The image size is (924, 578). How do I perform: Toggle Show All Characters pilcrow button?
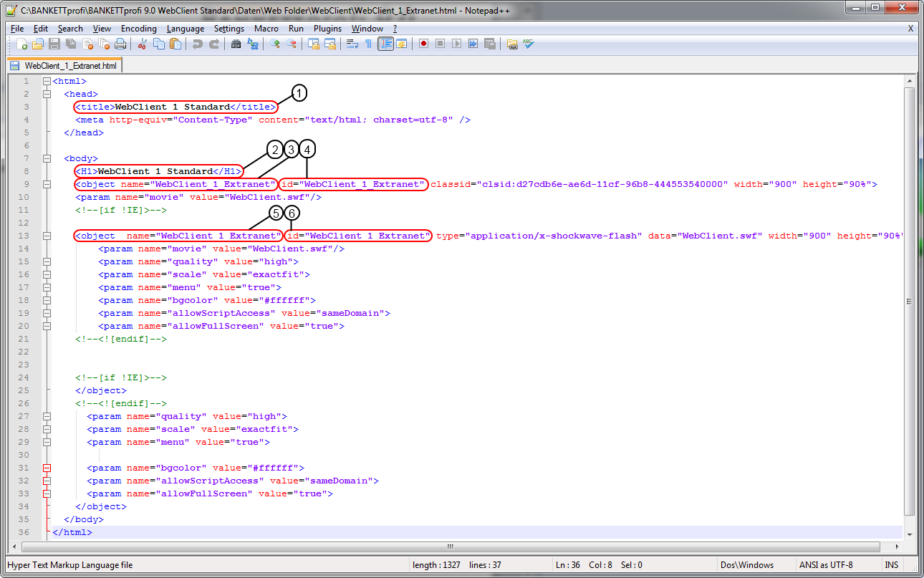point(368,44)
